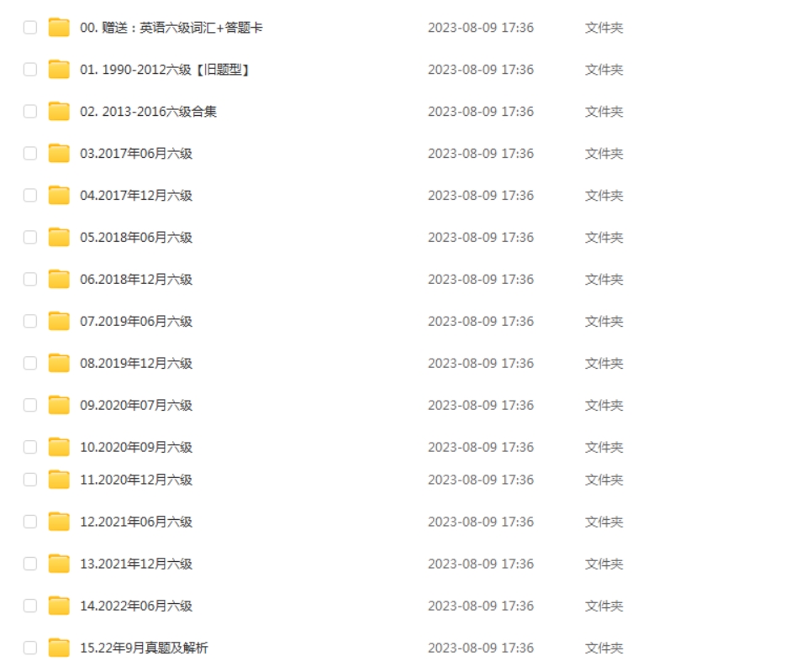This screenshot has width=796, height=672.
Task: Click the date of 15.22年9月真题及解析 row
Action: 481,648
